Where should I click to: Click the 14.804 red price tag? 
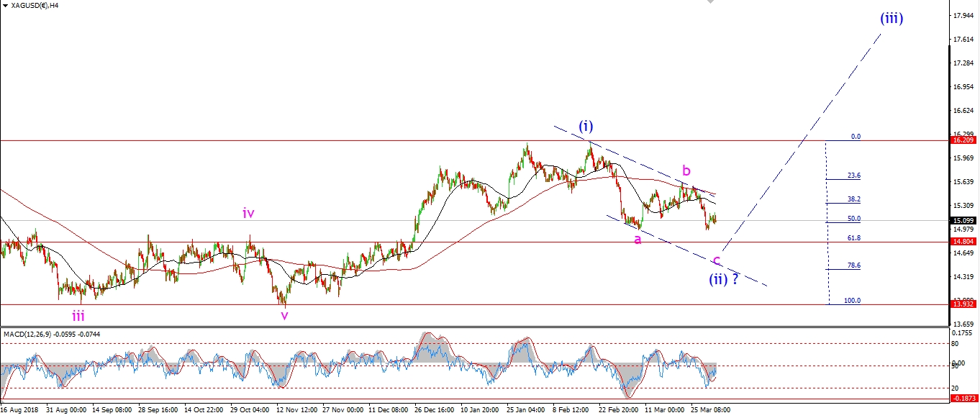[x=963, y=242]
